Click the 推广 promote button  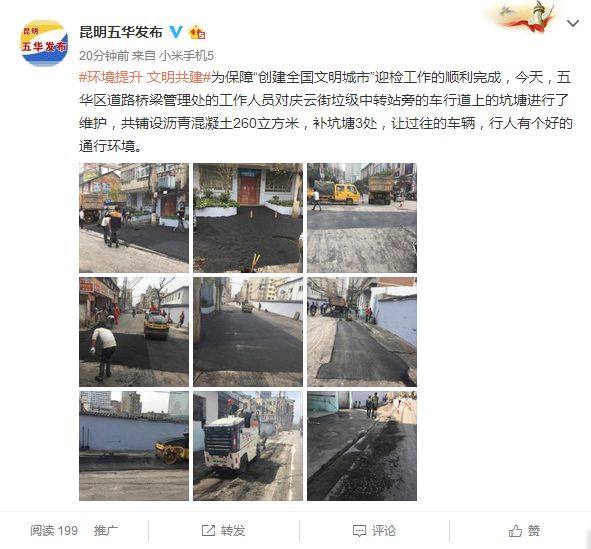tap(106, 531)
